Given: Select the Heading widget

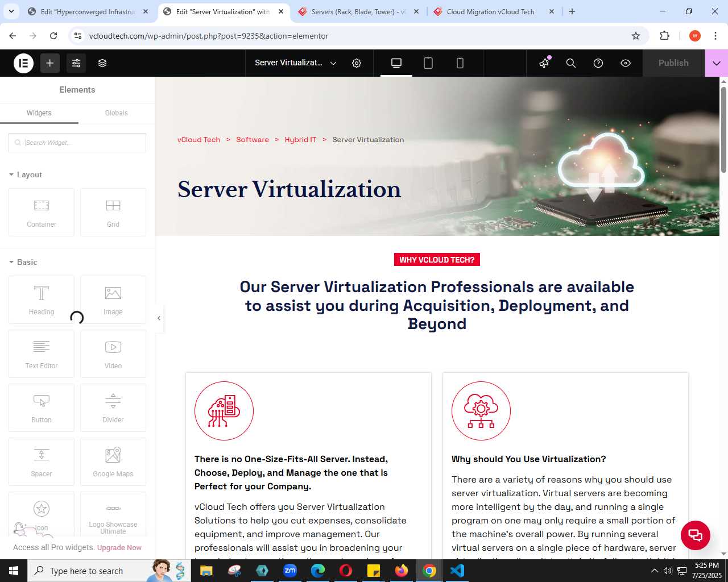Looking at the screenshot, I should tap(42, 300).
